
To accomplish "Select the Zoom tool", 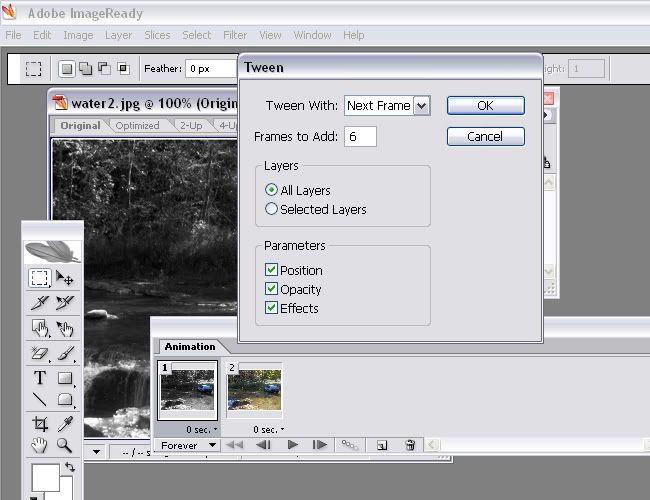I will 65,445.
